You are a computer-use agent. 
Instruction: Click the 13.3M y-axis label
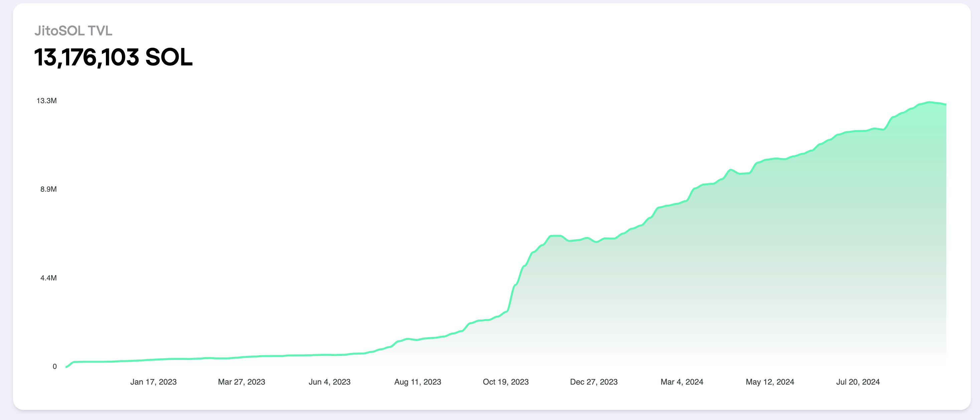(x=46, y=101)
